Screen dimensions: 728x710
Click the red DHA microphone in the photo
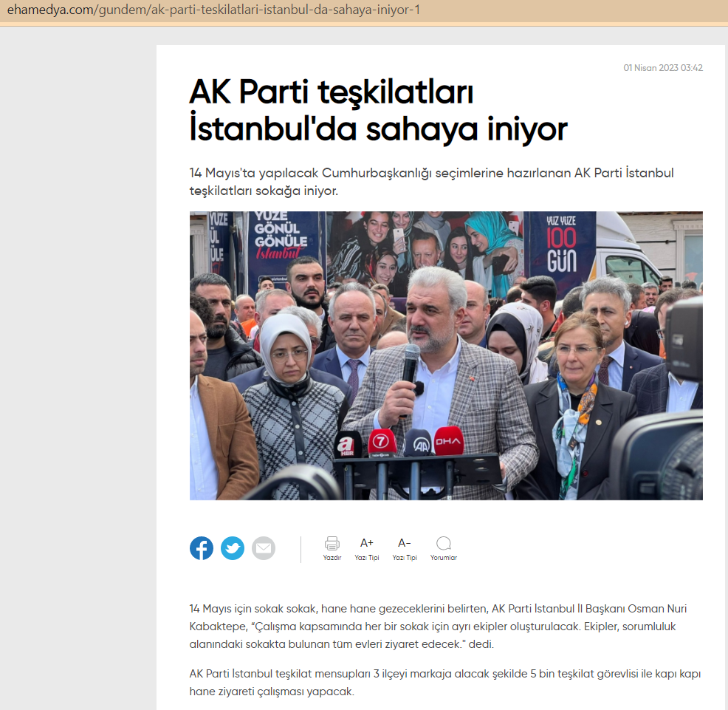(448, 442)
